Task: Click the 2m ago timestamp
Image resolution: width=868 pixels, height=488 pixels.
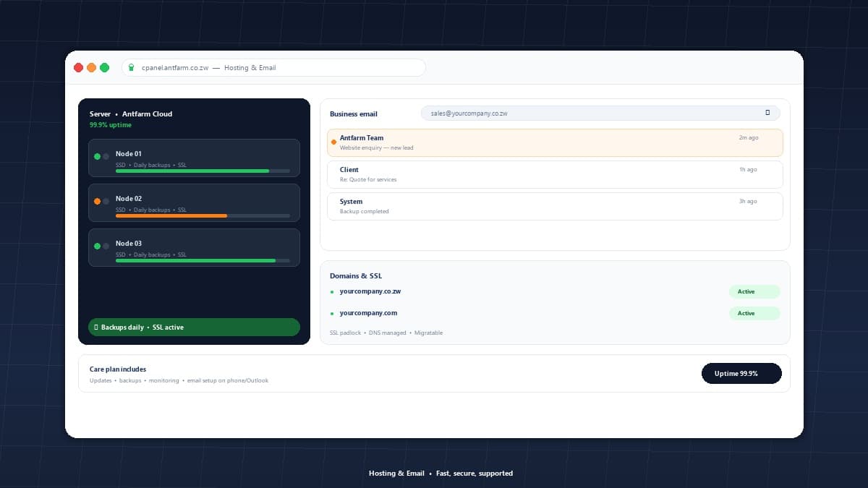Action: (x=749, y=138)
